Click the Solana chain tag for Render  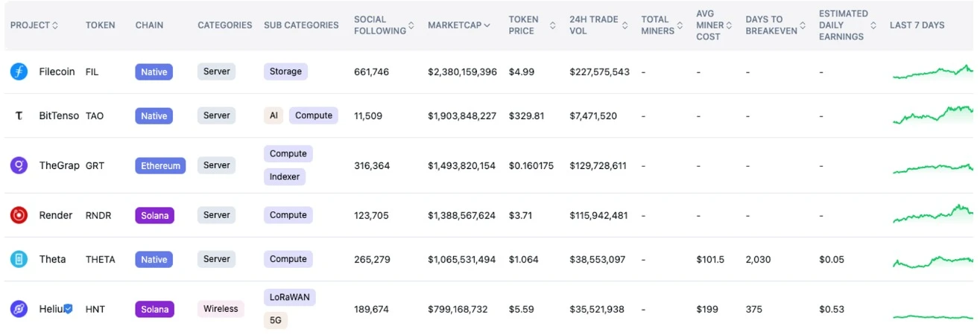[154, 215]
